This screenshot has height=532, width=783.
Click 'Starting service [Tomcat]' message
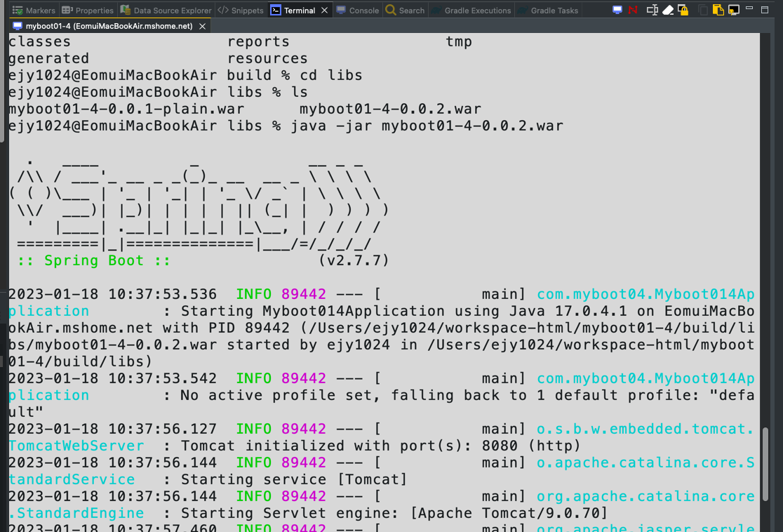[293, 479]
